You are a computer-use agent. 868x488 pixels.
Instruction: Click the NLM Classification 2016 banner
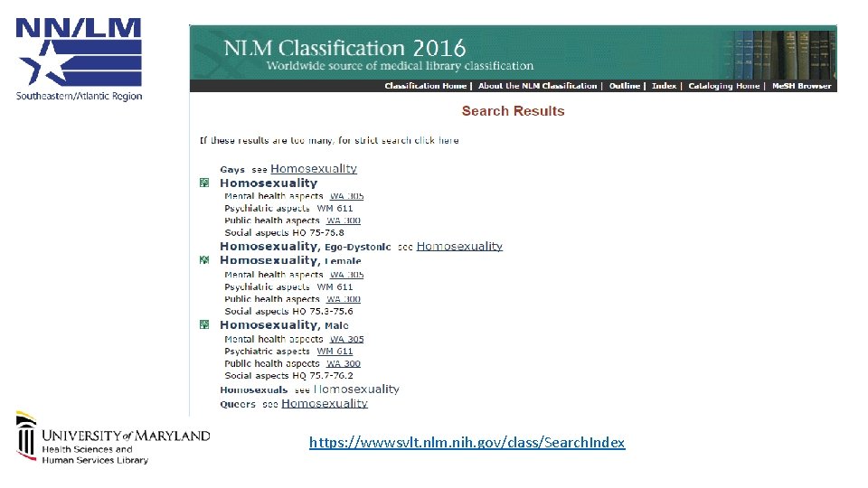514,52
